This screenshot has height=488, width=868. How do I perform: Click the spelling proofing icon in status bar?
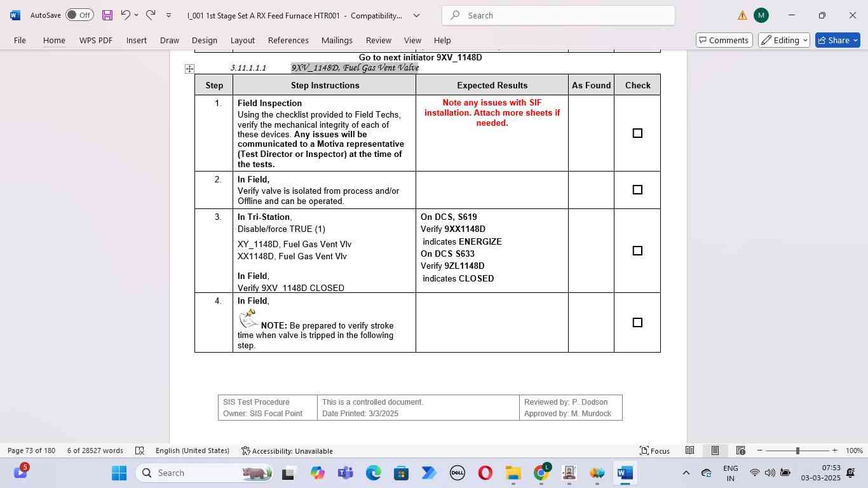point(140,451)
